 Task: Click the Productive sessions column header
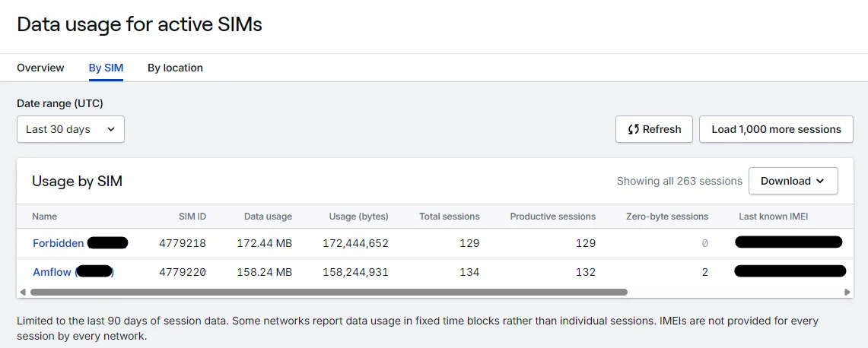pyautogui.click(x=553, y=217)
